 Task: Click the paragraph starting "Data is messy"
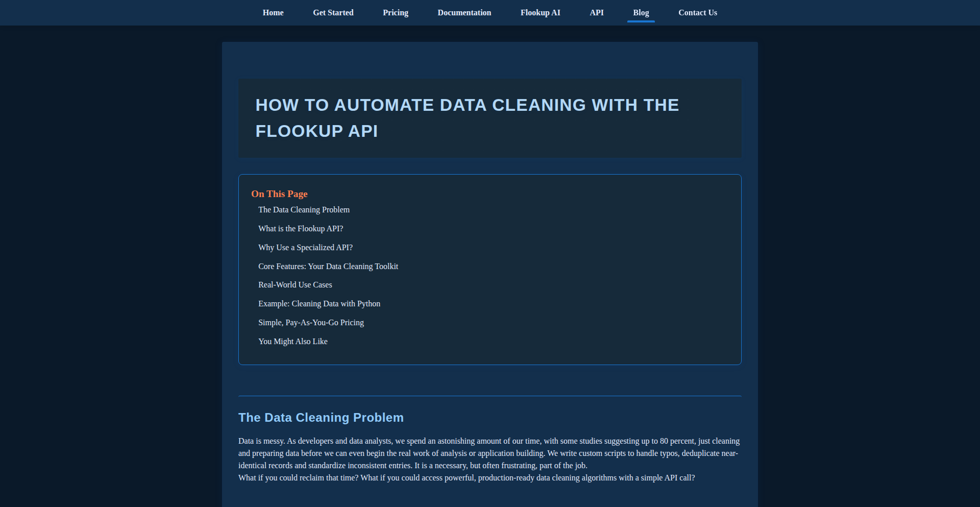pyautogui.click(x=489, y=453)
